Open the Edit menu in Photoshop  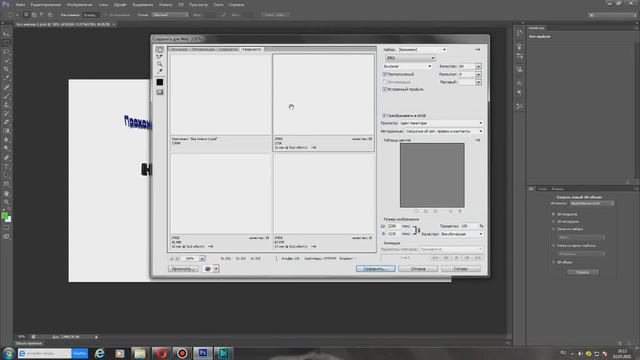[46, 4]
